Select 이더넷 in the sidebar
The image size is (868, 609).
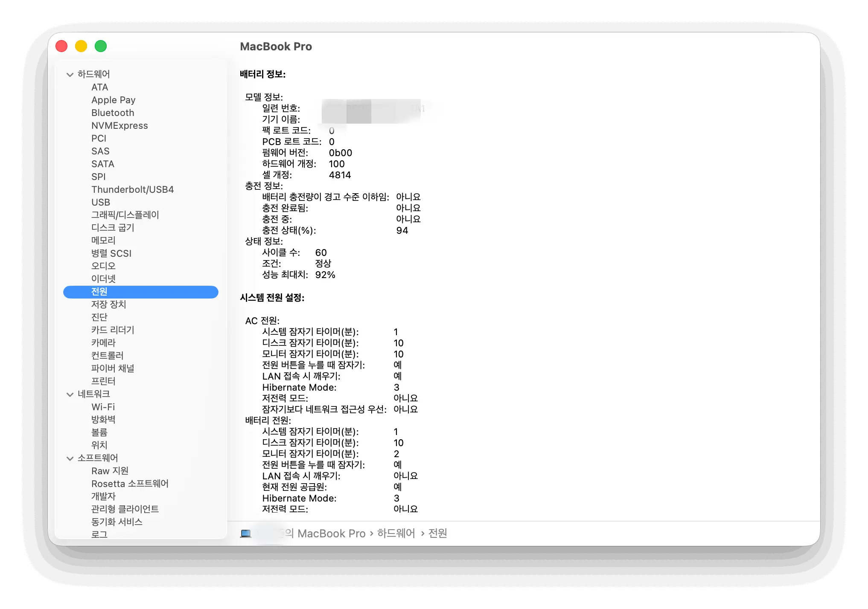pos(103,279)
